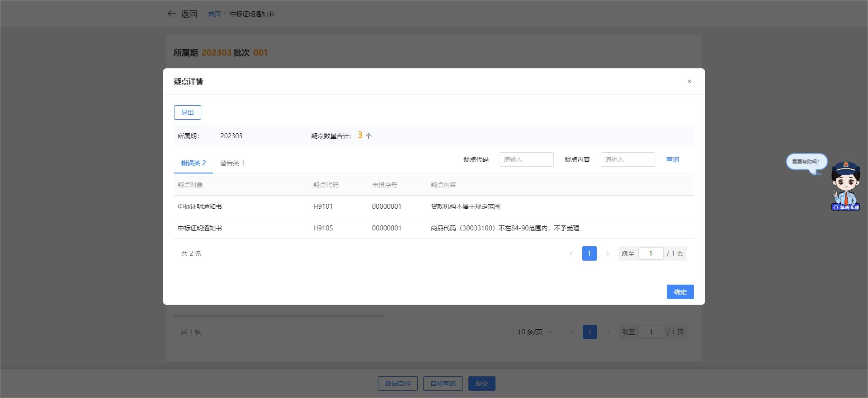This screenshot has height=398, width=868.
Task: Go to previous page arrow in dialog
Action: coord(571,253)
